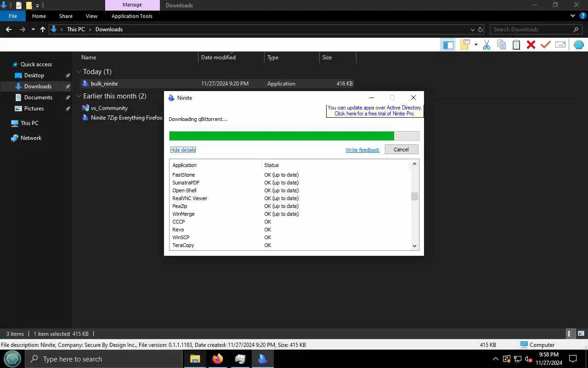Open the address bar history dropdown

tap(473, 29)
